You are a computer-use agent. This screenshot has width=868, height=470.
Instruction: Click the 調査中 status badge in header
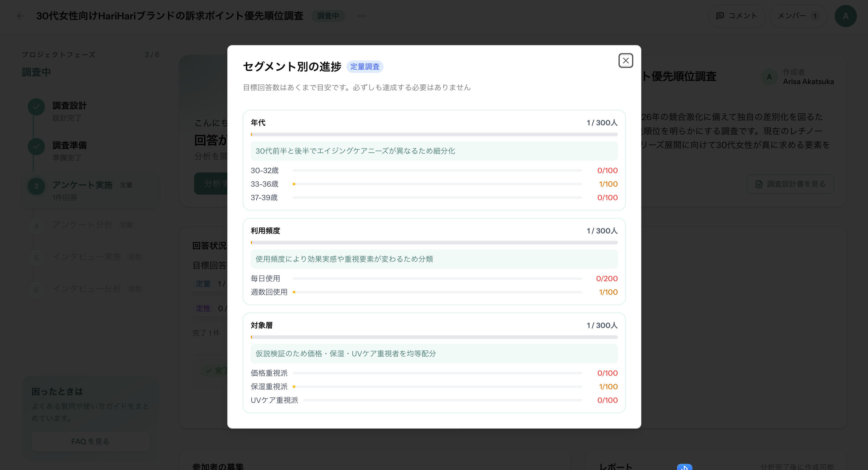pyautogui.click(x=328, y=16)
